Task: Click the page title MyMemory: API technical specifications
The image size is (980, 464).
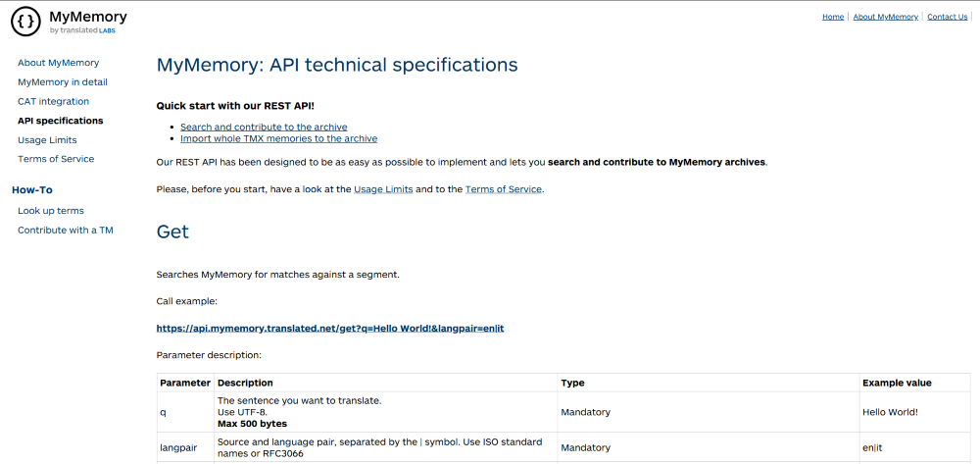Action: (337, 65)
